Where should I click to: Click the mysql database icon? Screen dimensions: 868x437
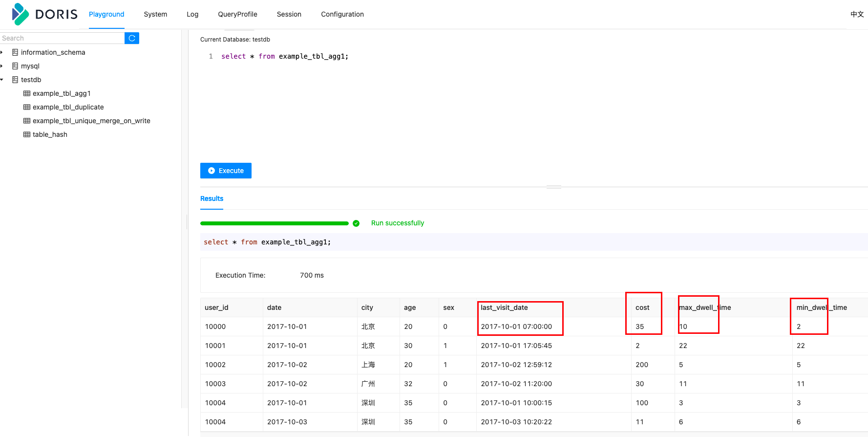[15, 66]
